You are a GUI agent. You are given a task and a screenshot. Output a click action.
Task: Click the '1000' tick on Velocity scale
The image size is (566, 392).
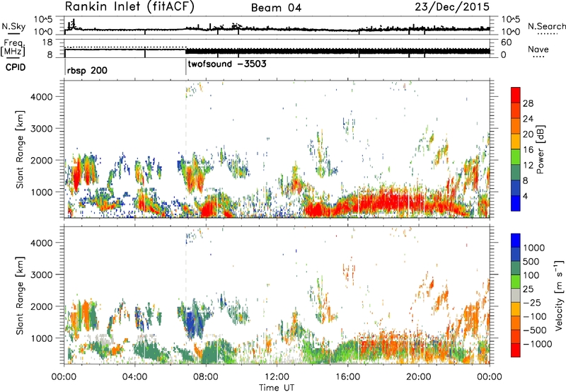pyautogui.click(x=533, y=248)
